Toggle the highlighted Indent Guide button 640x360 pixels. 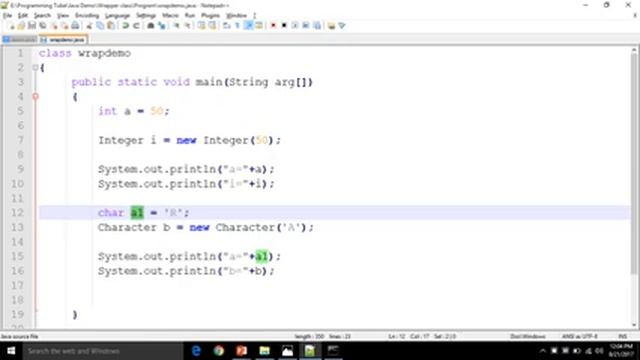[x=248, y=26]
